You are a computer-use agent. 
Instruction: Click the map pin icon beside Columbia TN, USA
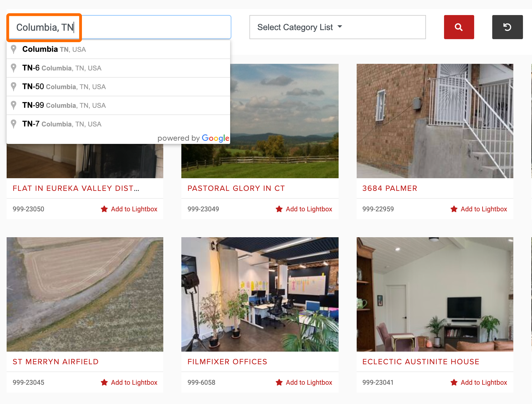[x=14, y=49]
